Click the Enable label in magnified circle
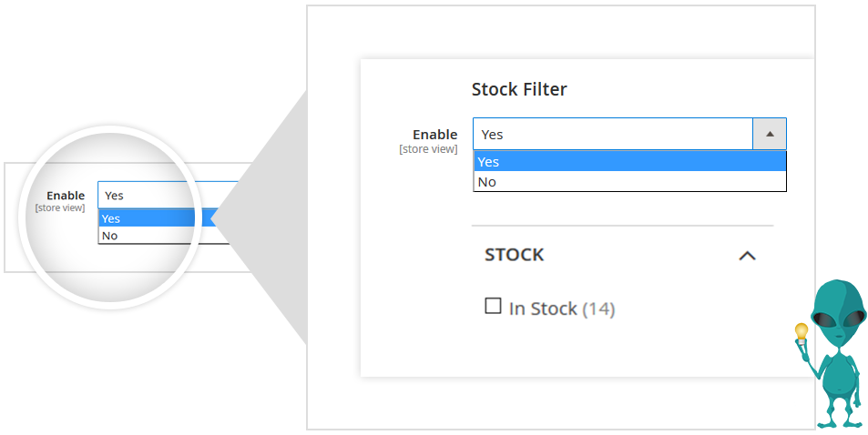Screen dimensions: 868x435 66,196
